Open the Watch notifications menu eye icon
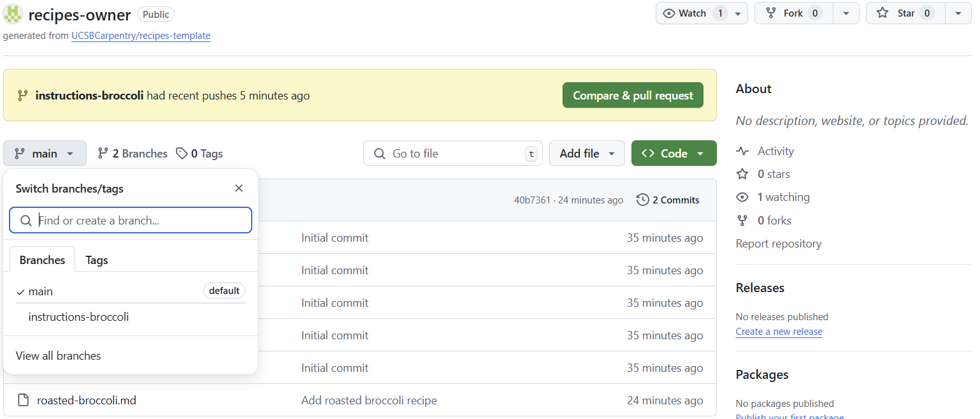The image size is (980, 419). [x=669, y=13]
